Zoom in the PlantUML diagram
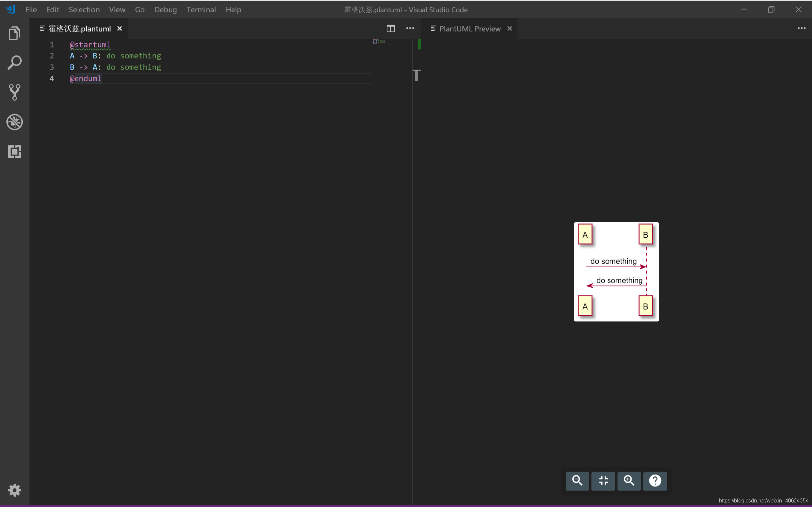This screenshot has width=812, height=507. click(x=629, y=481)
